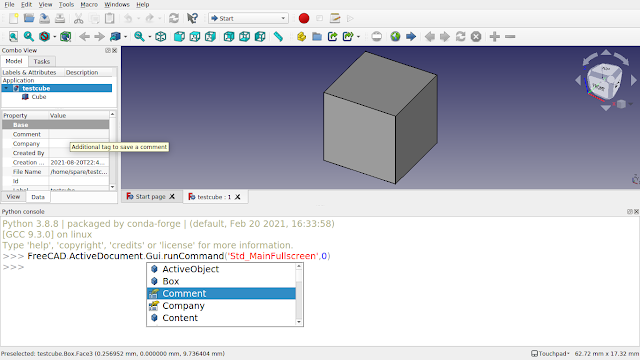Open website with the globe icon
This screenshot has width=640, height=360.
click(x=395, y=37)
